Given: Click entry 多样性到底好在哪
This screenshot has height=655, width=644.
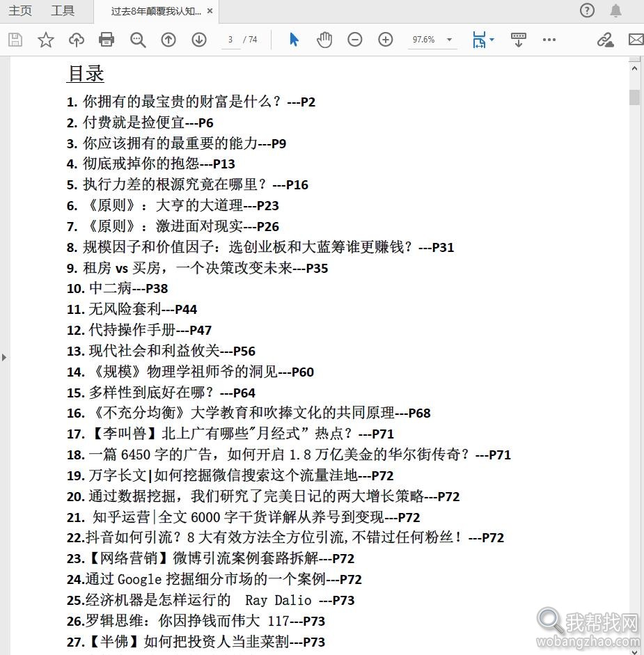Looking at the screenshot, I should point(161,393).
